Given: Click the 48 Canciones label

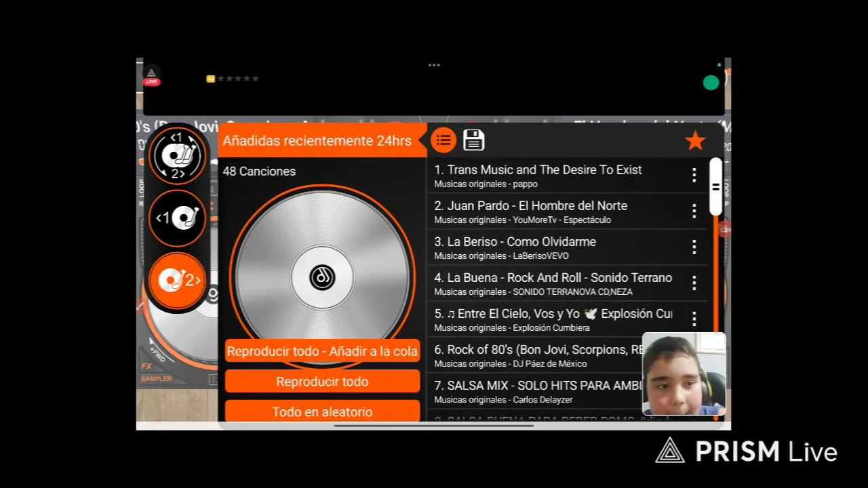Looking at the screenshot, I should coord(259,171).
